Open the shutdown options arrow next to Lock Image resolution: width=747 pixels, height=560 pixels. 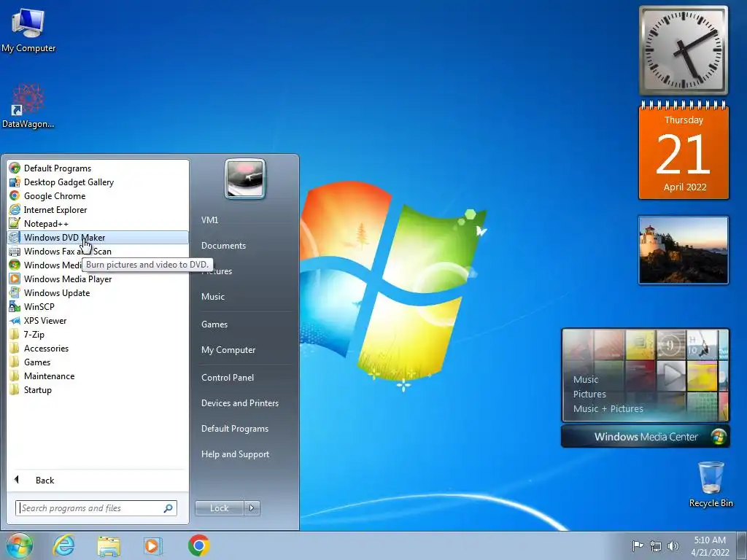(x=252, y=508)
